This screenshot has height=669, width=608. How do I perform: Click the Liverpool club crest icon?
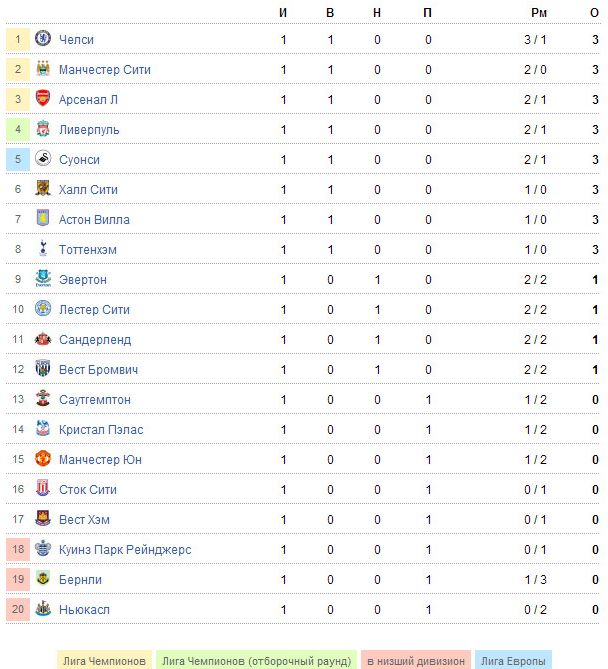(x=43, y=128)
